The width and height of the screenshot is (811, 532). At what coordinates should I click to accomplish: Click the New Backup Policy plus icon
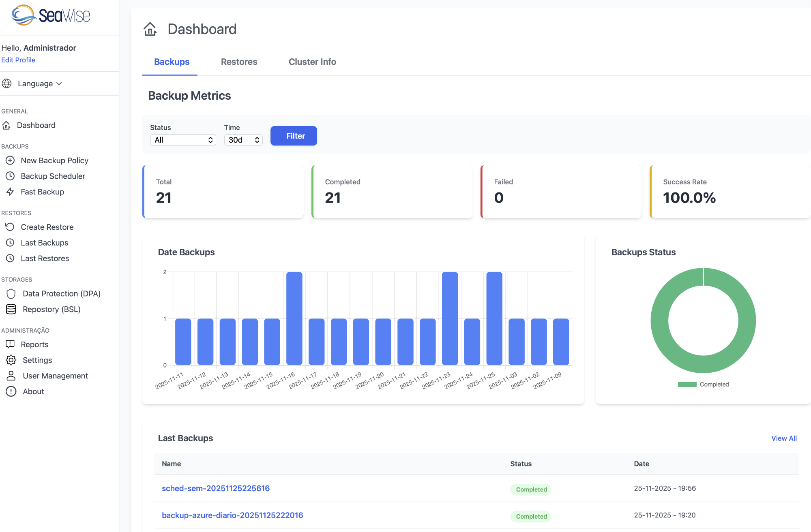click(x=10, y=160)
